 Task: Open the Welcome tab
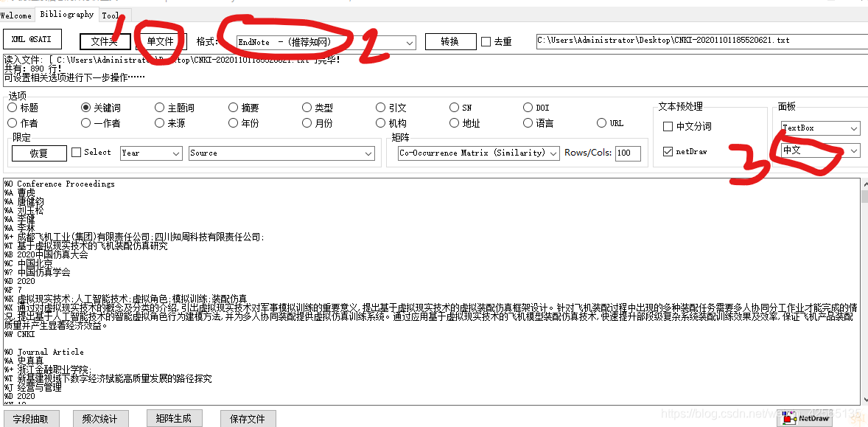tap(15, 15)
